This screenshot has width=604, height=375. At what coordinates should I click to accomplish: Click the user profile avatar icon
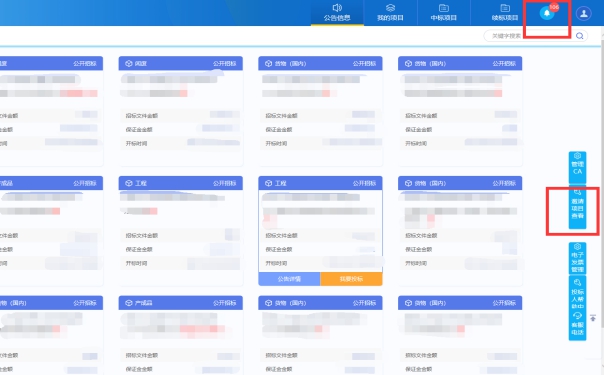coord(584,13)
